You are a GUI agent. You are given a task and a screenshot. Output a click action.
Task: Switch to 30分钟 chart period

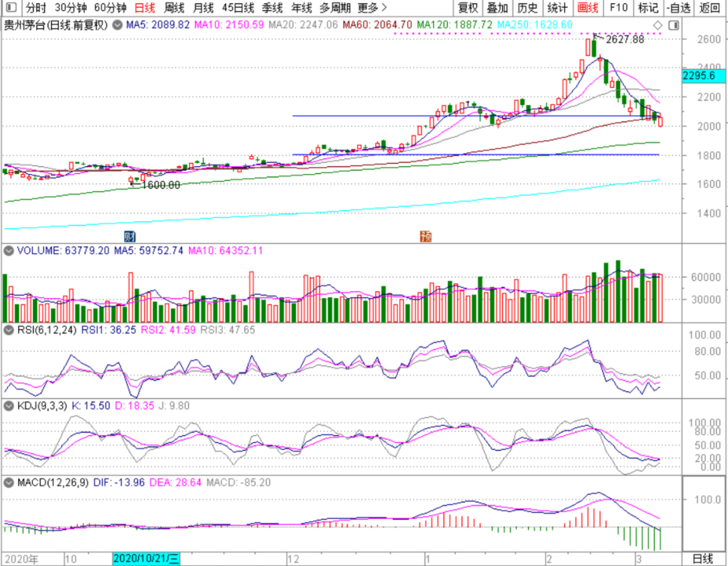71,8
